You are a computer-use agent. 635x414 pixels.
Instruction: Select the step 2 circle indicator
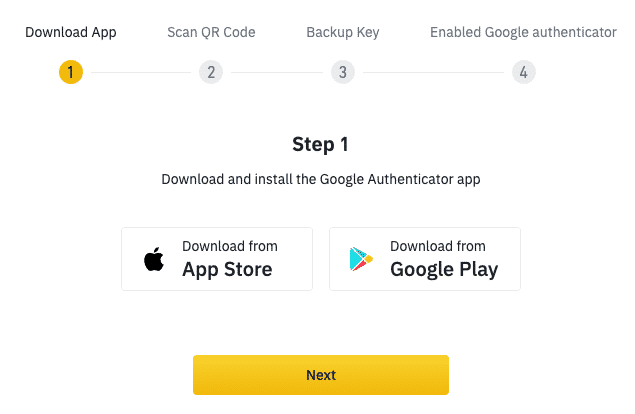[x=211, y=72]
